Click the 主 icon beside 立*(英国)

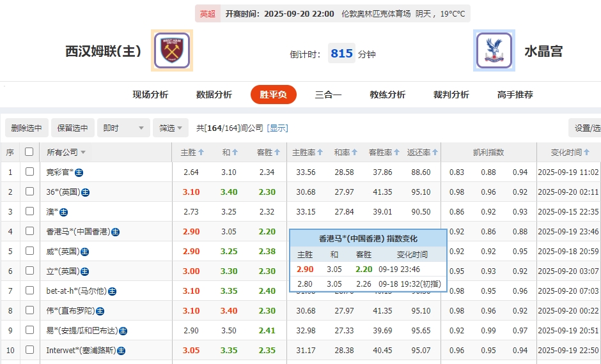coord(84,272)
